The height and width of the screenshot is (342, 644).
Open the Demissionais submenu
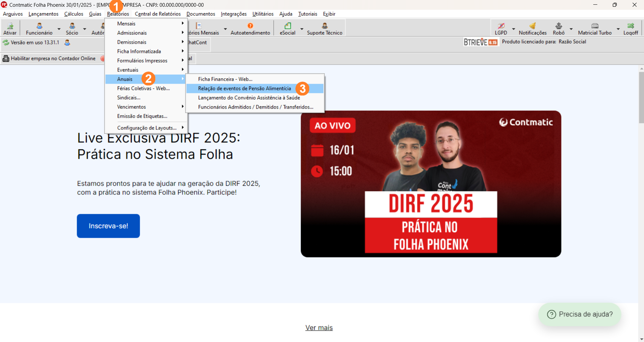coord(146,42)
